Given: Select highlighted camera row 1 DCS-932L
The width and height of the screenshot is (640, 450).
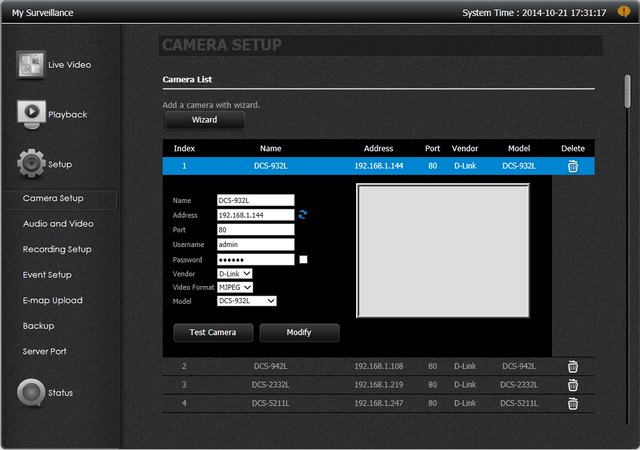Looking at the screenshot, I should [x=378, y=166].
